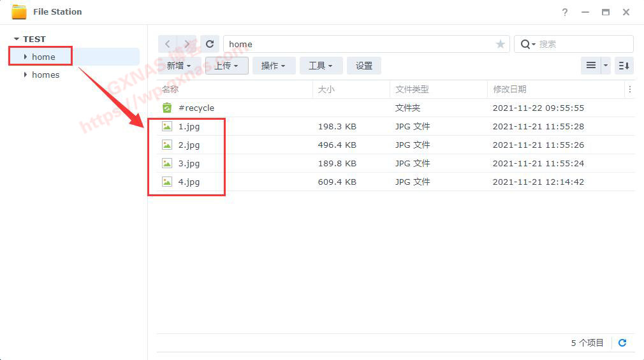Open the #recycle bin folder
Image resolution: width=644 pixels, height=360 pixels.
tap(196, 108)
